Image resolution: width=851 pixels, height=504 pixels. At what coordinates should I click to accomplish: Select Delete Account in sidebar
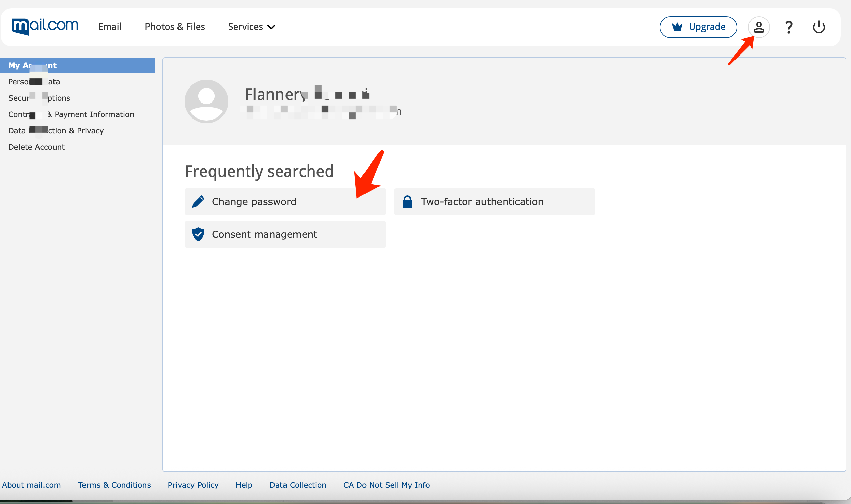pyautogui.click(x=36, y=147)
